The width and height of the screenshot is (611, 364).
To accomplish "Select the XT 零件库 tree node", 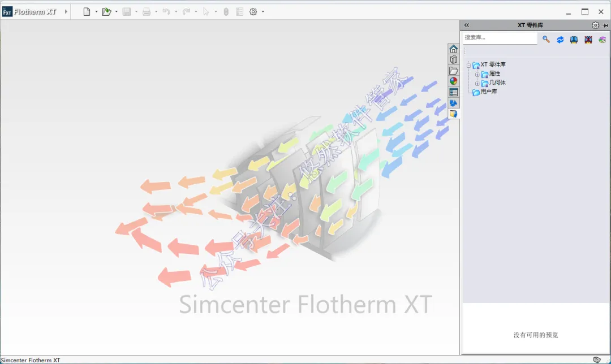I will pyautogui.click(x=493, y=64).
